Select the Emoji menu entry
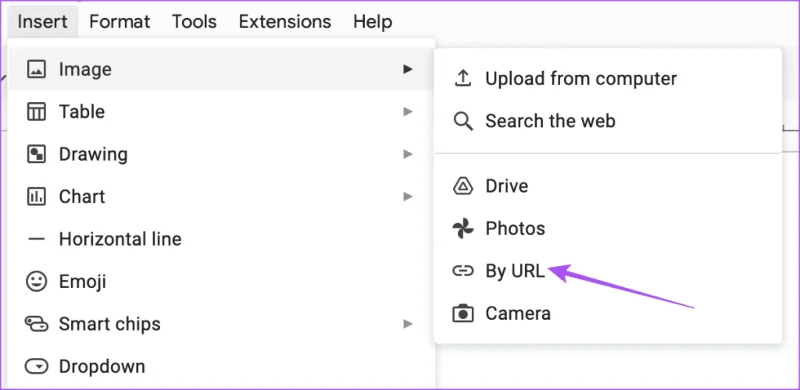 pyautogui.click(x=221, y=281)
